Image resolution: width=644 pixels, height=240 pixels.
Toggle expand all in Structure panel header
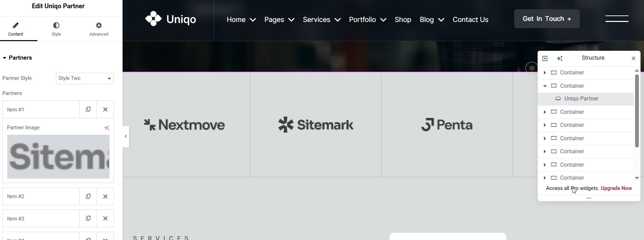[x=545, y=58]
